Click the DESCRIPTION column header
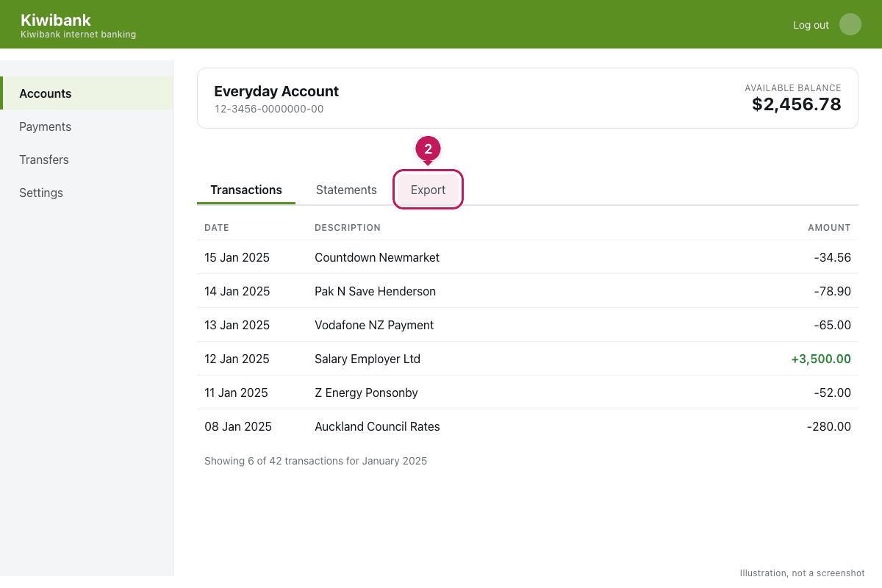Viewport: 882px width, 588px height. click(348, 228)
